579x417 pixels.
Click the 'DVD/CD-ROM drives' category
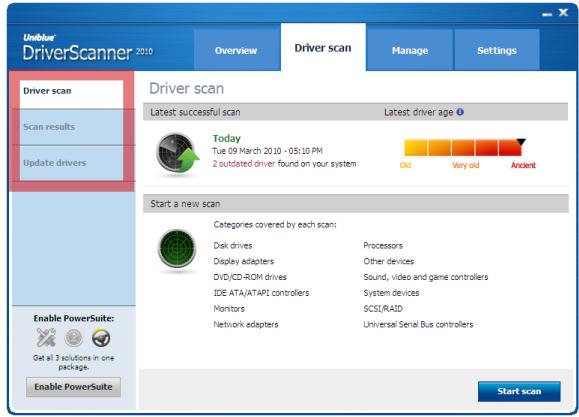tap(250, 277)
